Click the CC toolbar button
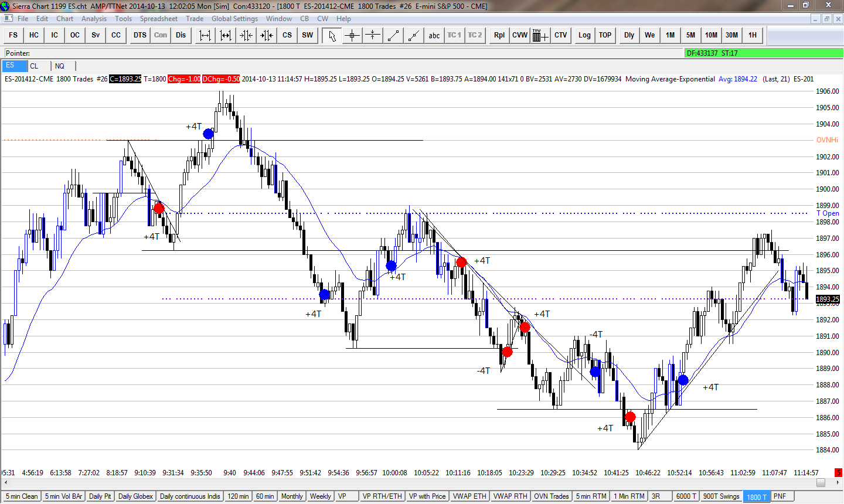 click(116, 35)
